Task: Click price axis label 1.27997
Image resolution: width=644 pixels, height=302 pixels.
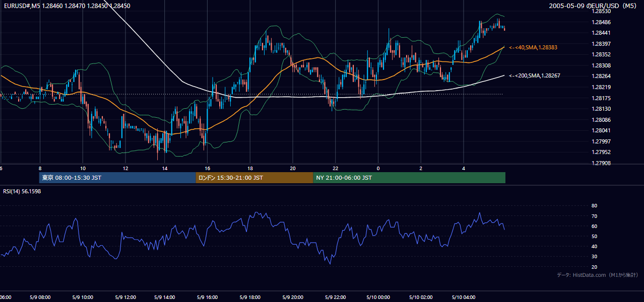Action: (x=601, y=141)
